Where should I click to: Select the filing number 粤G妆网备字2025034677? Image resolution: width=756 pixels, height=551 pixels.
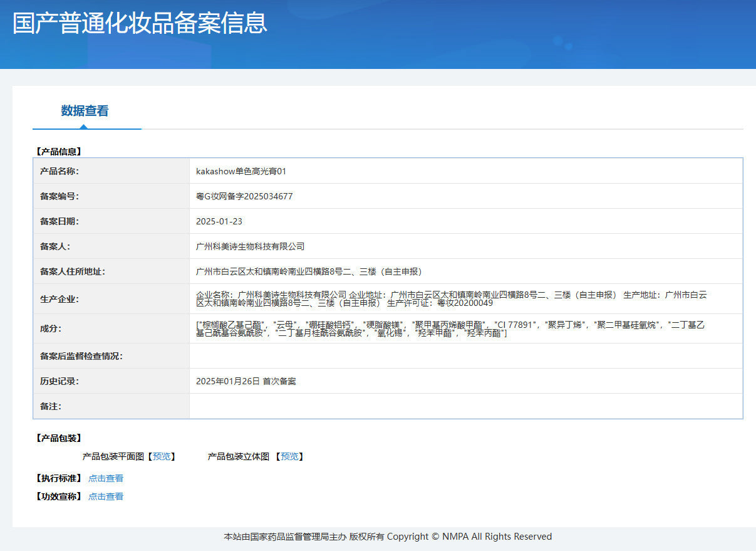point(244,196)
